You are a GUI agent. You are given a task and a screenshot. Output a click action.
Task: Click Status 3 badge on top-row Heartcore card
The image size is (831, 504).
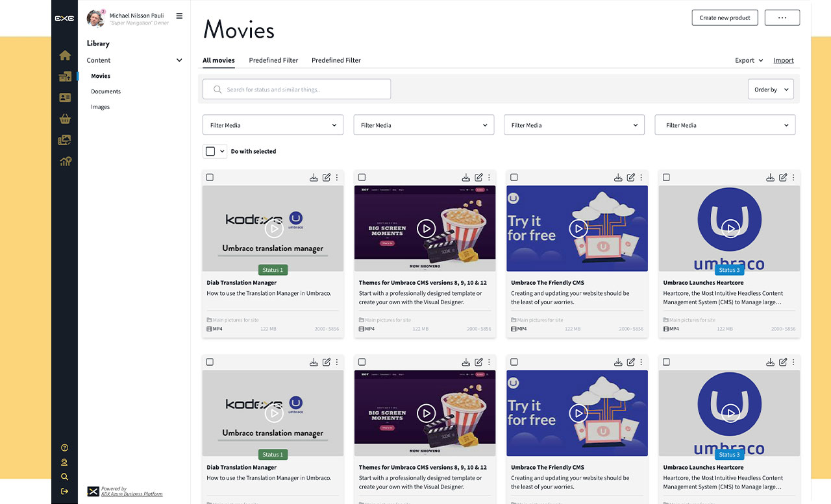point(729,270)
